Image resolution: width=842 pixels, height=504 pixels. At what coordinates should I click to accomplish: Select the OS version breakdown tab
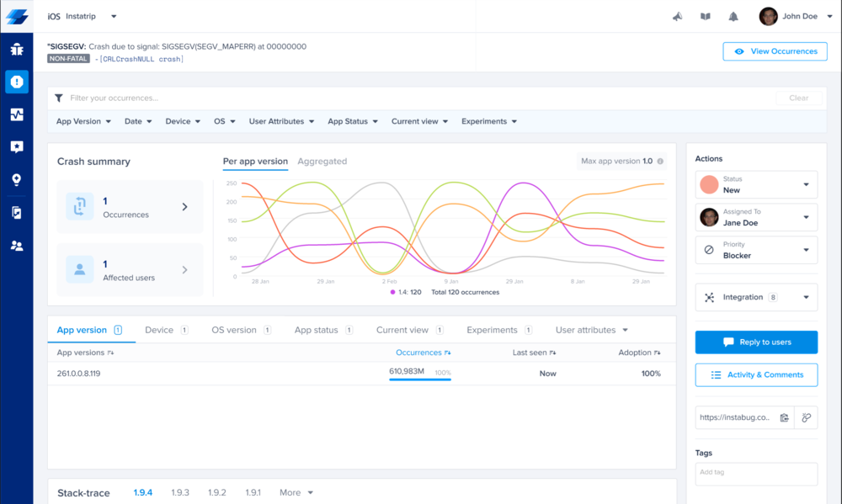(241, 330)
